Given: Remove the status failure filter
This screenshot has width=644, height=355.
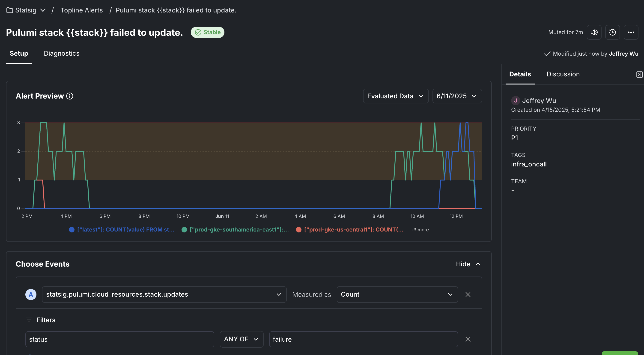Looking at the screenshot, I should pyautogui.click(x=468, y=339).
